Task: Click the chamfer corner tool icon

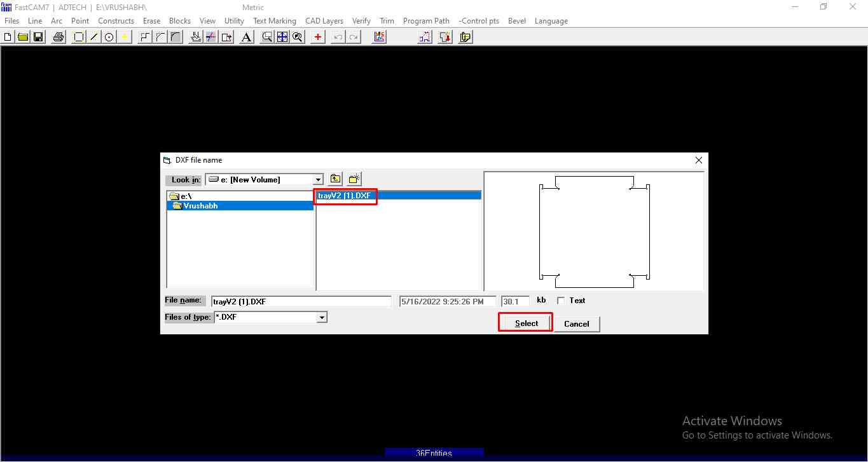Action: (160, 37)
